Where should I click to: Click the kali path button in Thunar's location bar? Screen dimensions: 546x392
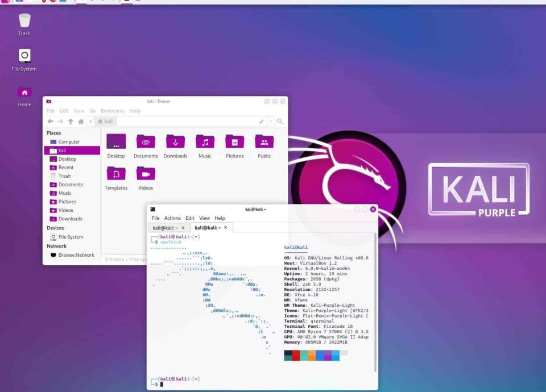(x=106, y=122)
